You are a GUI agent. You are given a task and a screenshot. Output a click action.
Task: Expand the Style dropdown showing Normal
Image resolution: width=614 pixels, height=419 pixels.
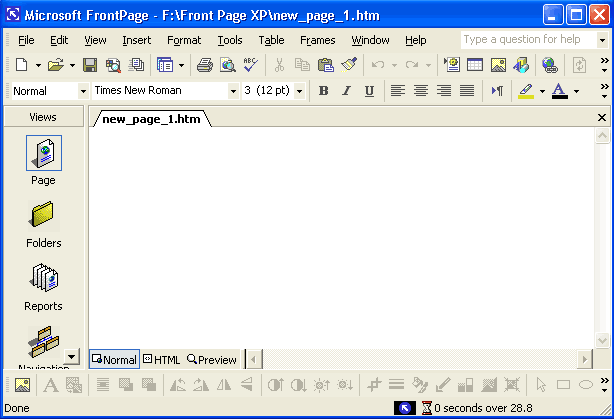click(x=83, y=91)
